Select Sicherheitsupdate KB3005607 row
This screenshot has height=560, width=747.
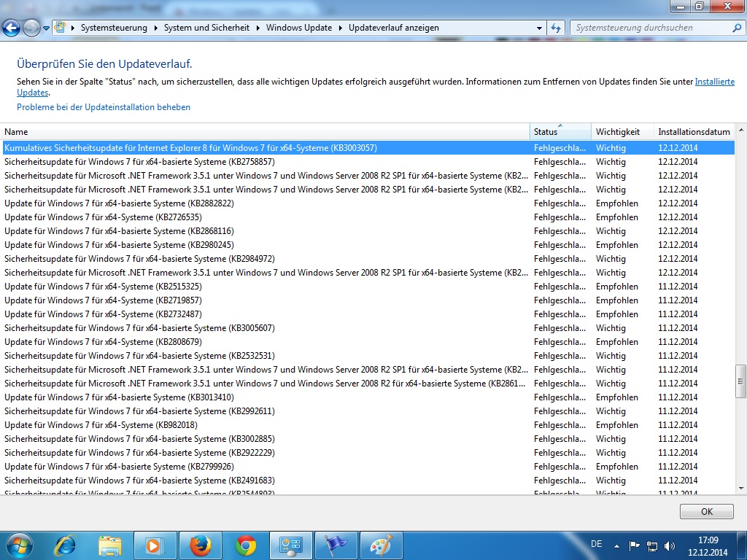click(368, 328)
